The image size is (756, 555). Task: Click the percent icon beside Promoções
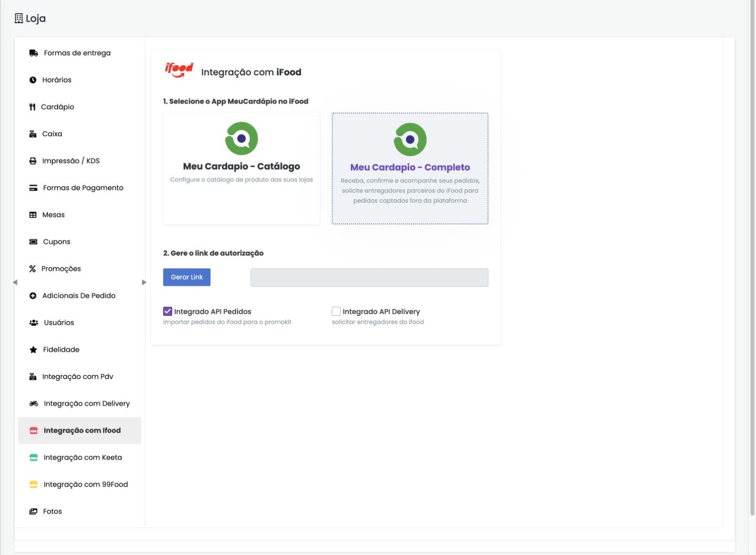pos(32,269)
